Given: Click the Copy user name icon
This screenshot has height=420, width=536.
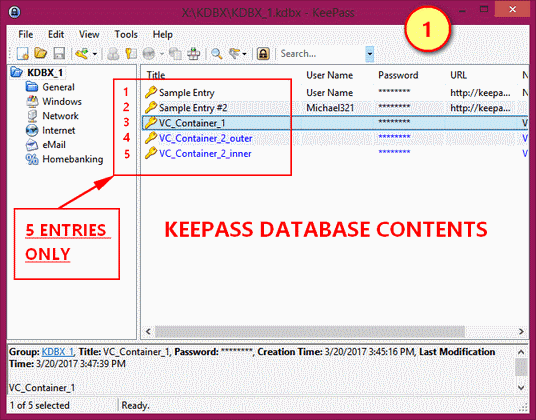Looking at the screenshot, I should click(x=113, y=54).
